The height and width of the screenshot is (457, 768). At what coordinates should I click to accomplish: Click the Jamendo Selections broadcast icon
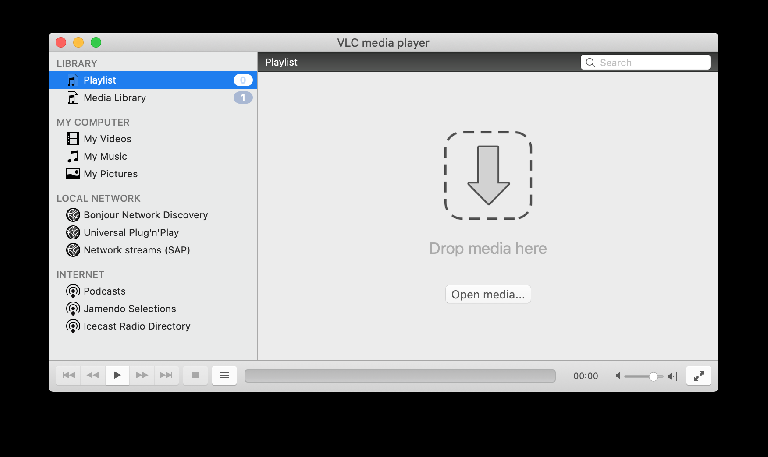click(73, 309)
